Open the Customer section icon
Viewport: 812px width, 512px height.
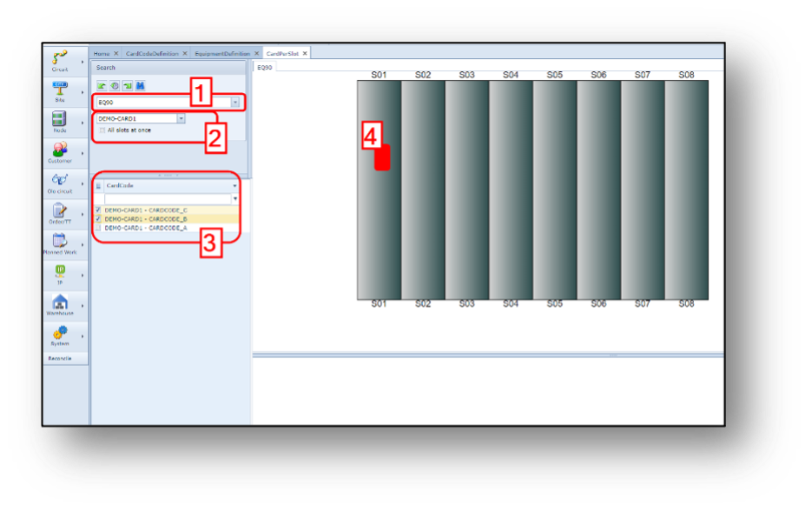click(60, 150)
